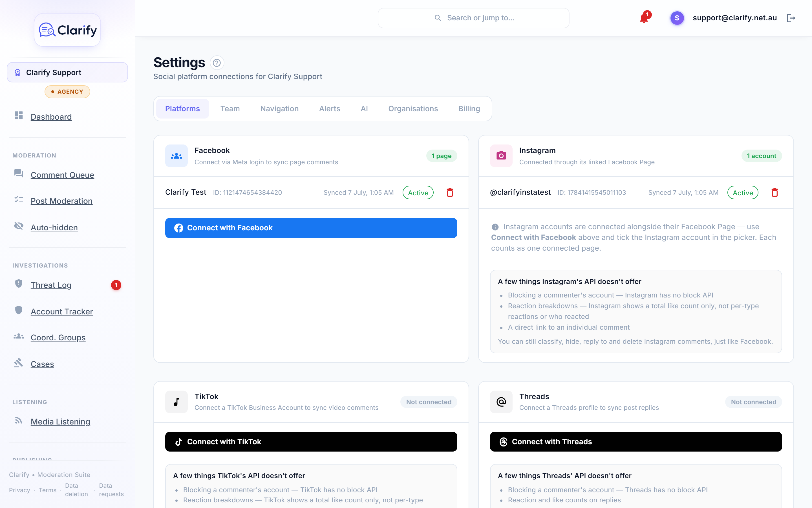This screenshot has width=812, height=508.
Task: Open the notifications bell
Action: tap(644, 18)
